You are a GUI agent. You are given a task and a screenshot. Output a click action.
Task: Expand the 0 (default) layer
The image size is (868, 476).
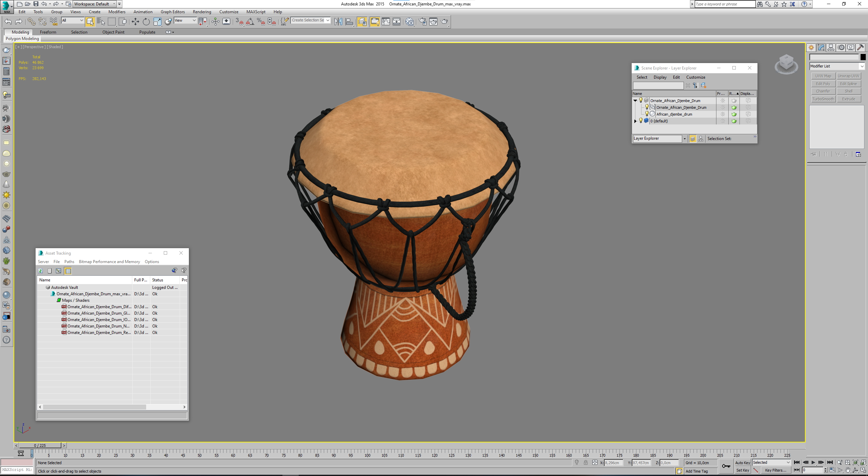635,121
